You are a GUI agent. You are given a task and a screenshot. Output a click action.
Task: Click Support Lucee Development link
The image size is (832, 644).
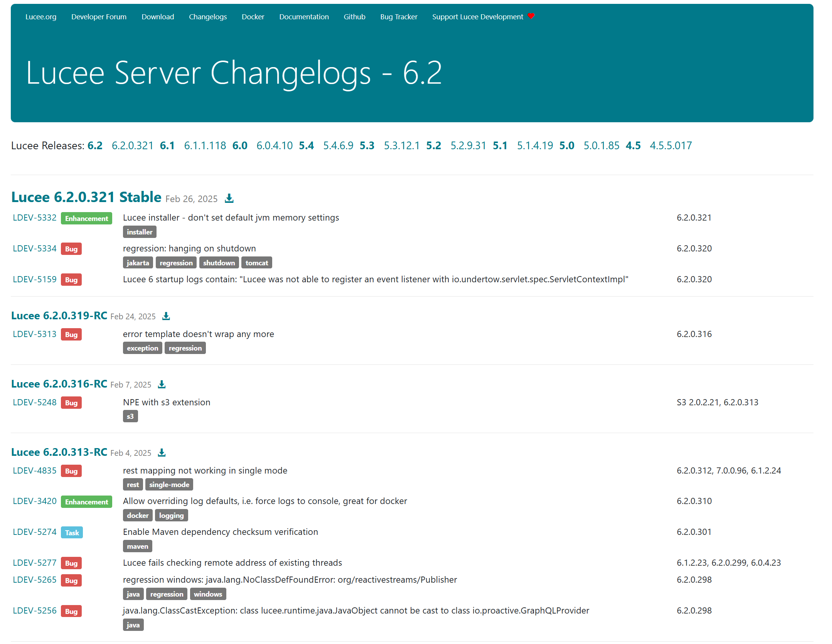[x=478, y=17]
